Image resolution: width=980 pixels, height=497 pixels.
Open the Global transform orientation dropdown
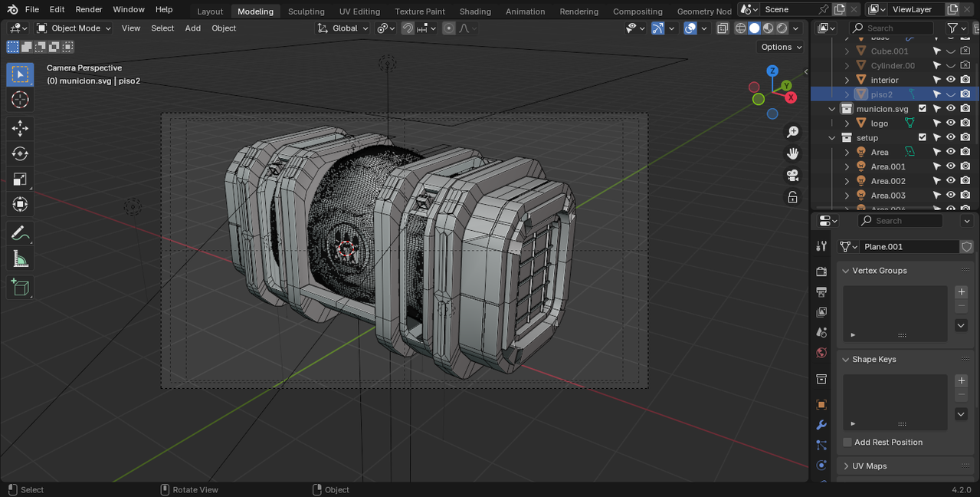pos(344,28)
